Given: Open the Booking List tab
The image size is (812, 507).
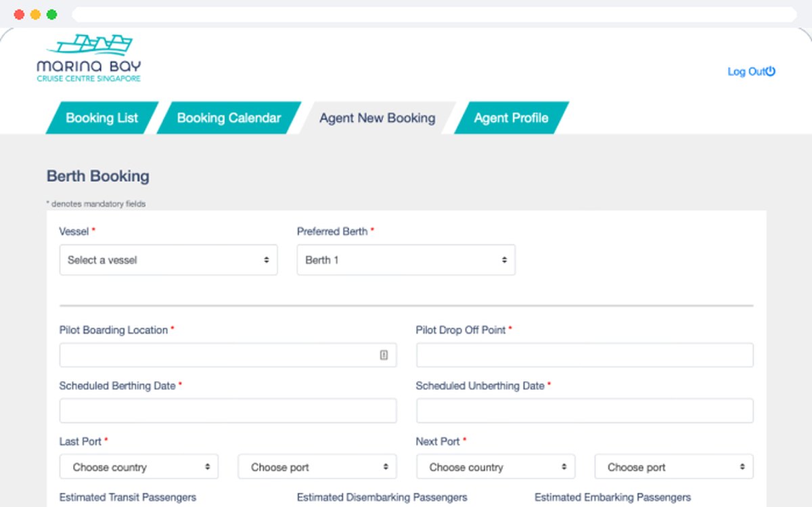Looking at the screenshot, I should pyautogui.click(x=102, y=118).
